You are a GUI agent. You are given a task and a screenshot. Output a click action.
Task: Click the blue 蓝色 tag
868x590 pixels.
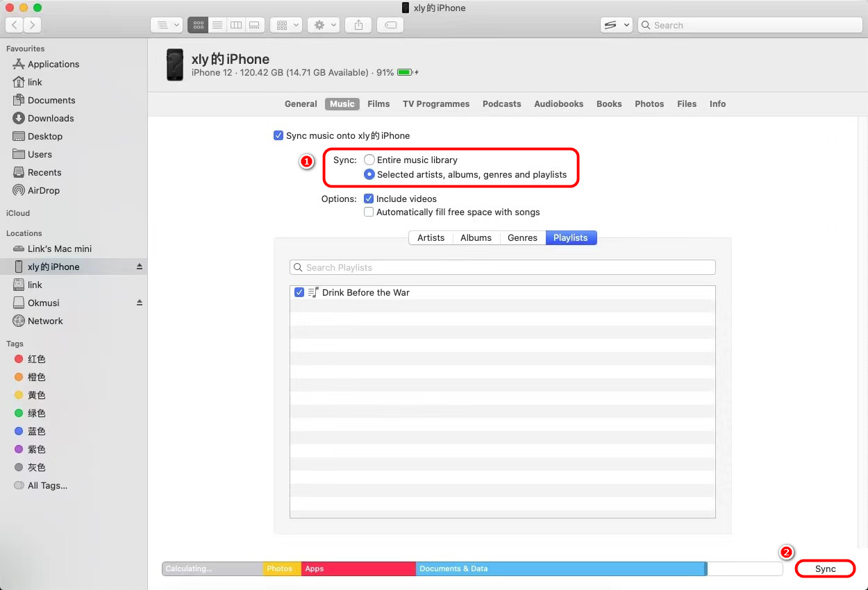pyautogui.click(x=30, y=431)
